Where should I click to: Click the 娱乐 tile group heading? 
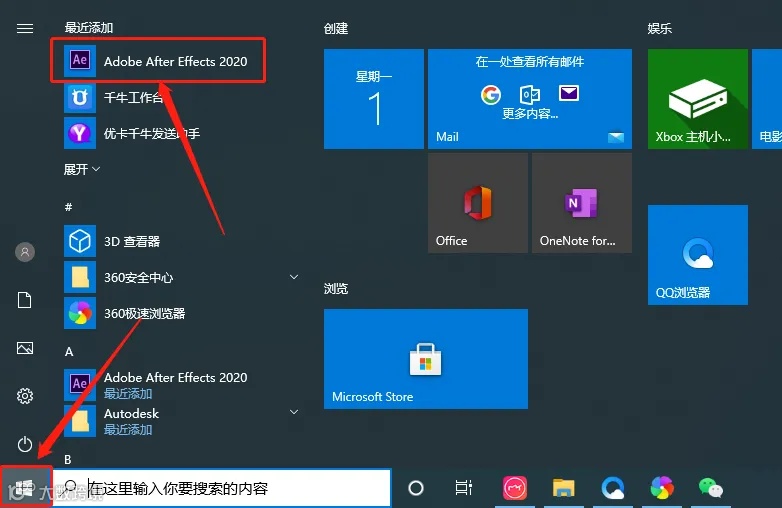coord(660,28)
